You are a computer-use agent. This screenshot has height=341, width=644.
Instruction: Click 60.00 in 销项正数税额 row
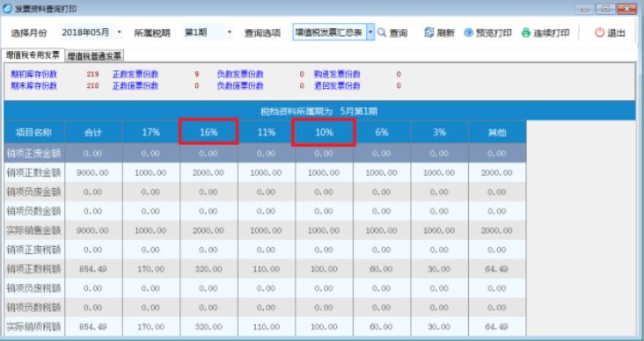(x=382, y=269)
